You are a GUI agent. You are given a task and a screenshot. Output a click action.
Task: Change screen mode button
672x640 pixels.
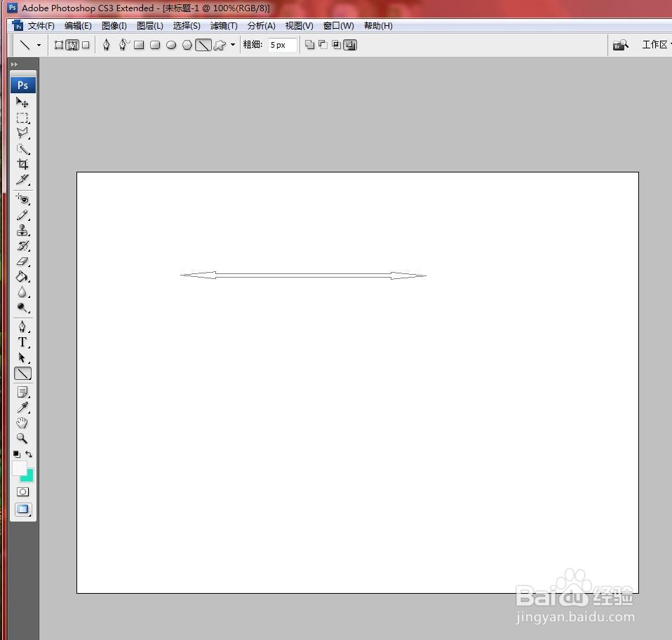pyautogui.click(x=22, y=510)
